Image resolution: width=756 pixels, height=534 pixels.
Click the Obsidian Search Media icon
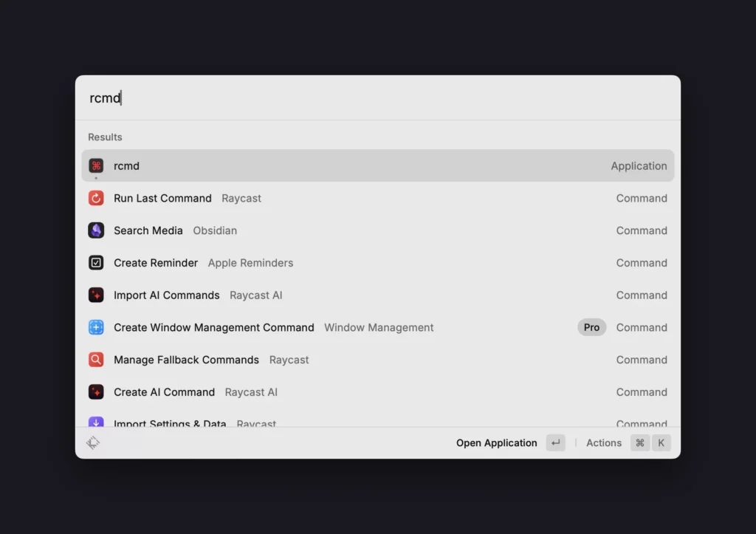96,230
